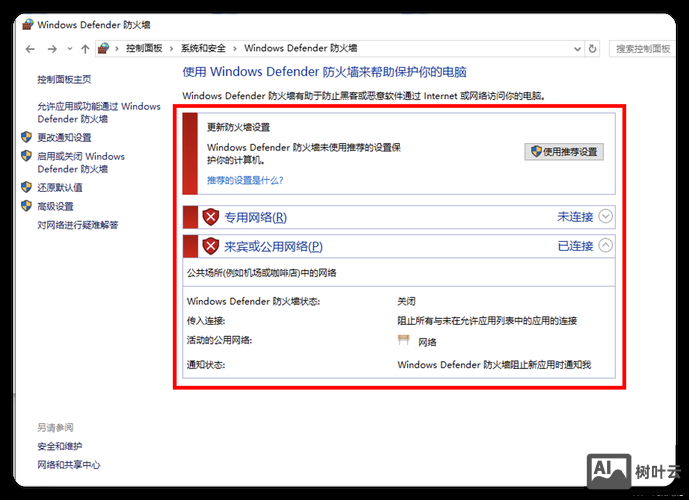689x500 pixels.
Task: Expand the 专用网络 section chevron
Action: [x=606, y=216]
